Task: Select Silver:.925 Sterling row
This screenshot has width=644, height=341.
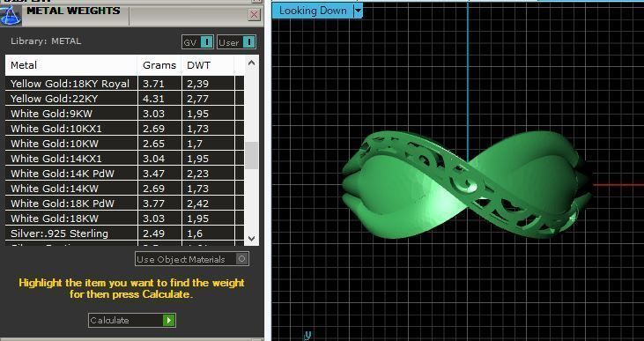Action: 124,234
